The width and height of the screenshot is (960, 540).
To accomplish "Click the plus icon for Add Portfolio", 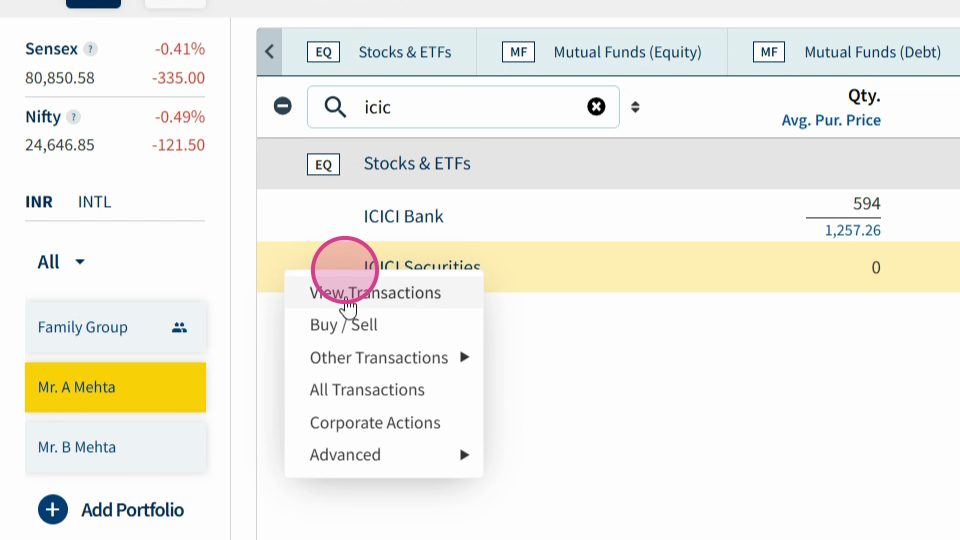I will click(x=53, y=509).
